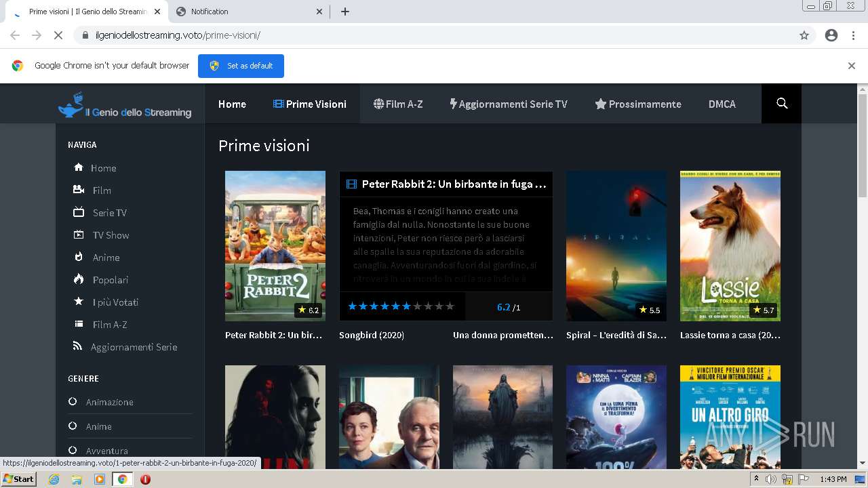Viewport: 868px width, 488px height.
Task: Click the TV Show sidebar icon
Action: tap(79, 235)
